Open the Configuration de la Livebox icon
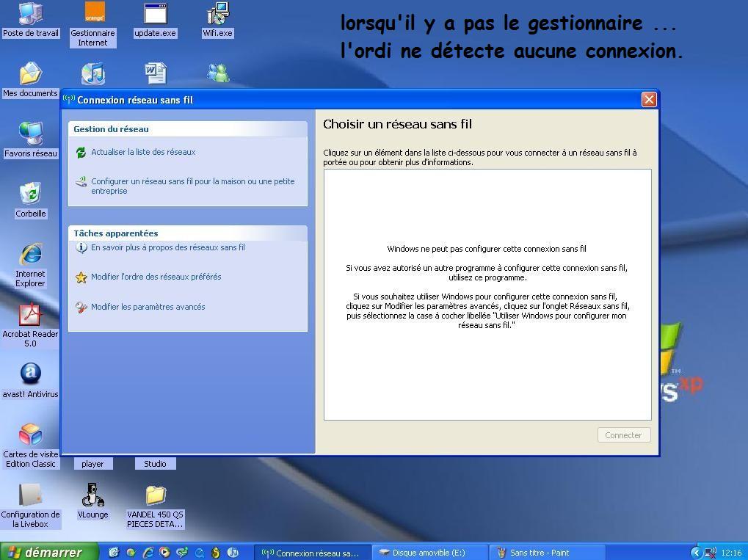 pos(30,495)
